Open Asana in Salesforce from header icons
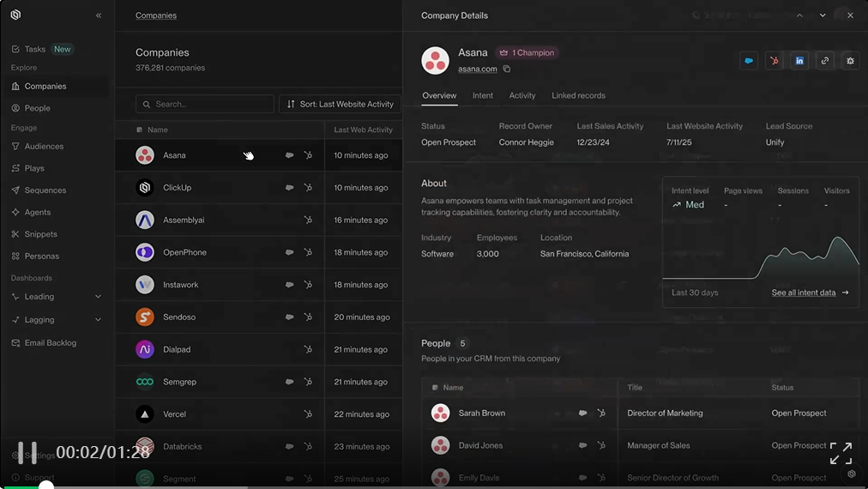 tap(749, 61)
